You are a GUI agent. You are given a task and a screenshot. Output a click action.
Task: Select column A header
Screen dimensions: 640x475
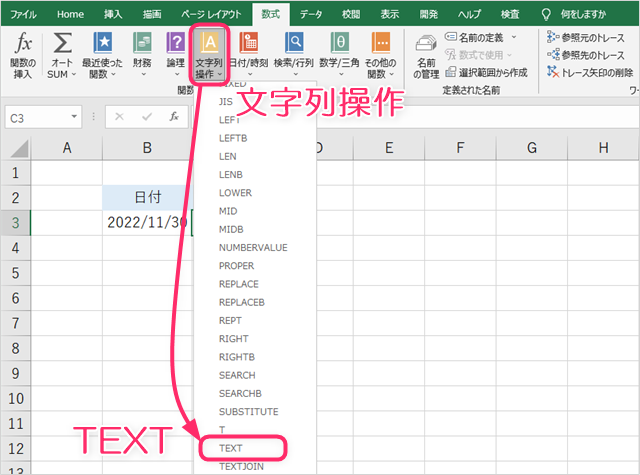pos(67,148)
